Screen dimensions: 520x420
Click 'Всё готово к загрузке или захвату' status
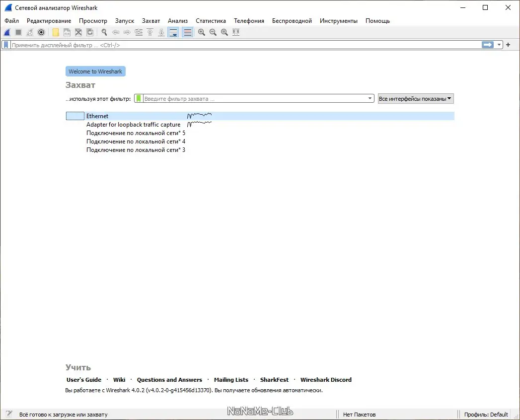click(64, 415)
